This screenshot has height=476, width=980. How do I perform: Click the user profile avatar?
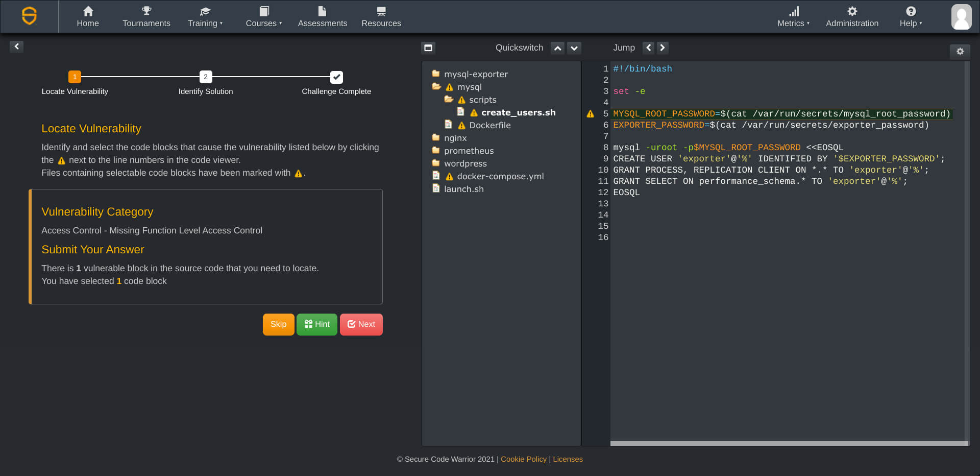[961, 17]
